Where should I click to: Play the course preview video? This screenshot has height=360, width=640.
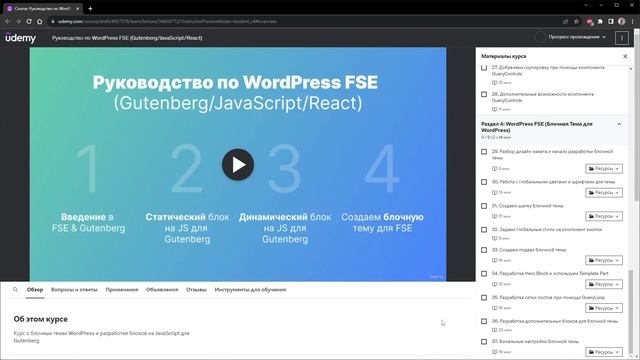(238, 164)
